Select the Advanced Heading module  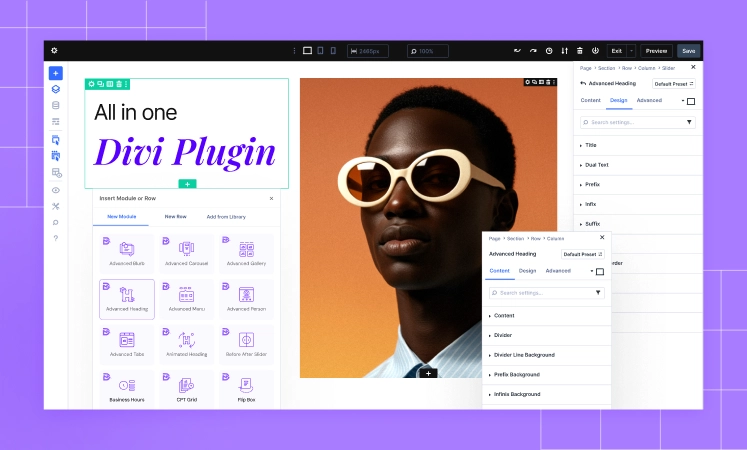point(127,298)
